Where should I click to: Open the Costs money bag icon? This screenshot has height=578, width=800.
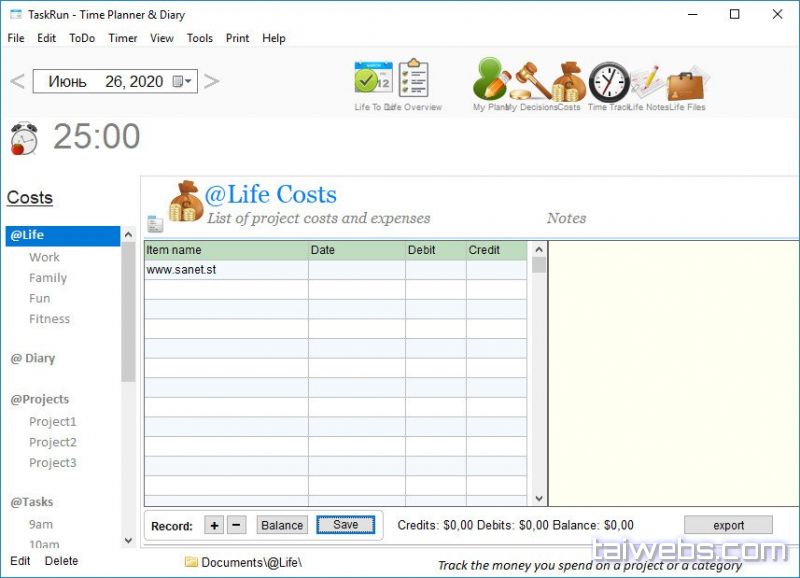568,81
